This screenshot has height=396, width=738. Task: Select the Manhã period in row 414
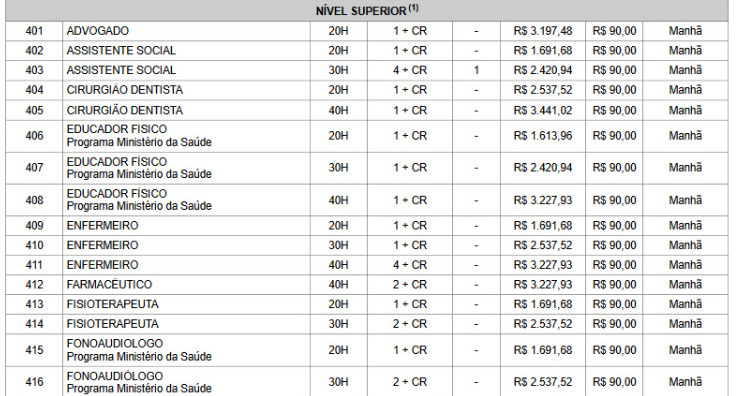tap(685, 324)
